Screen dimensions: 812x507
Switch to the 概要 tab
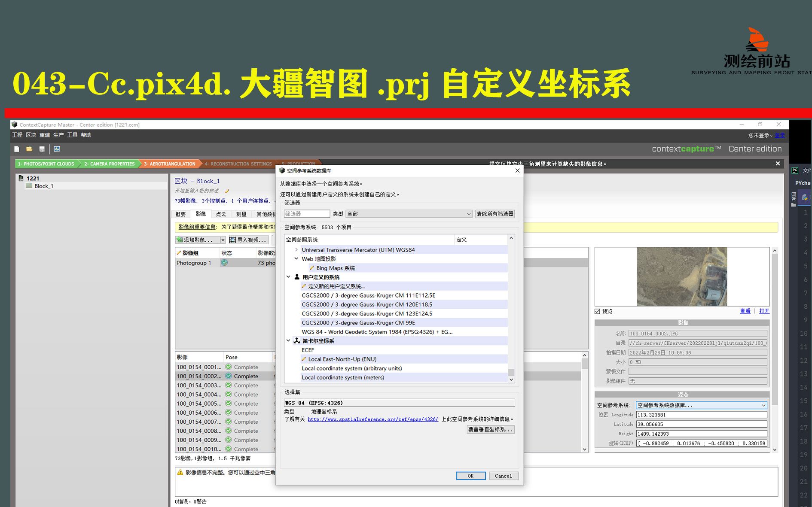(x=180, y=214)
